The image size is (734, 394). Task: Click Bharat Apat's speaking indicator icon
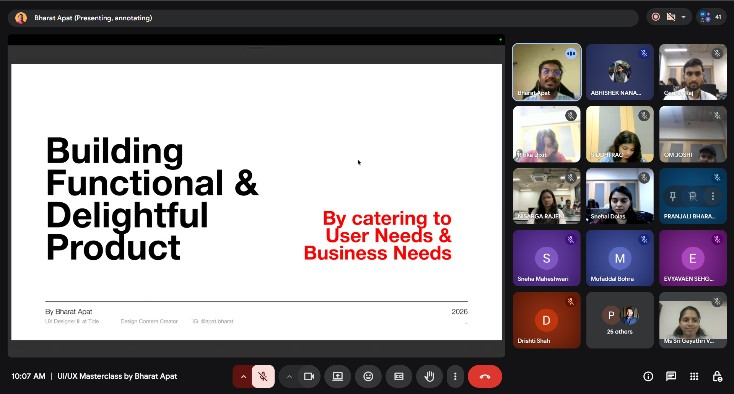coord(571,54)
